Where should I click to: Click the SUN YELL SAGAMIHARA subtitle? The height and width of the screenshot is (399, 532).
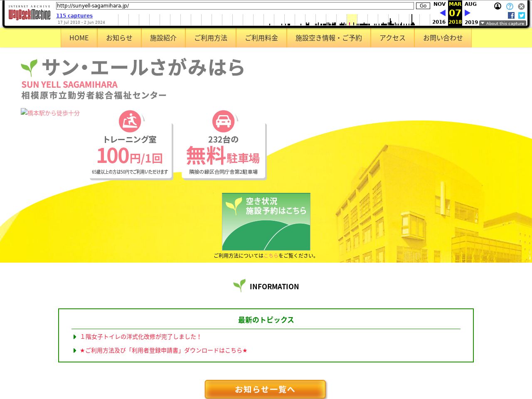(x=69, y=84)
